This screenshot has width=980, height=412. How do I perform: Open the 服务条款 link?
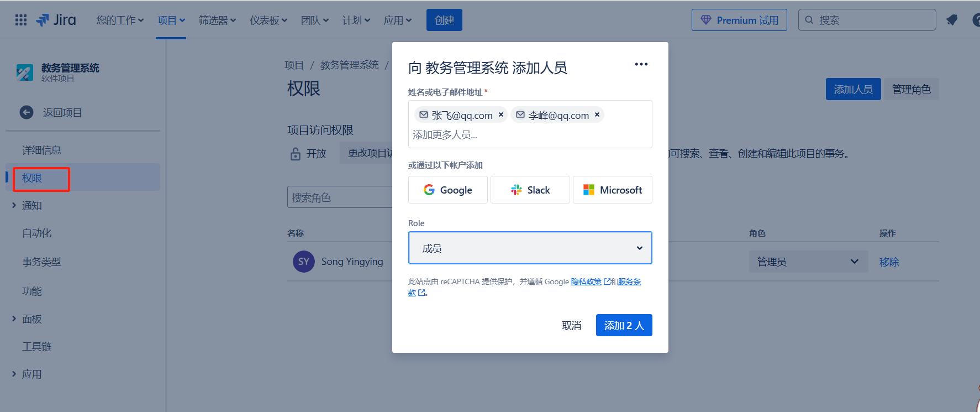tap(629, 281)
